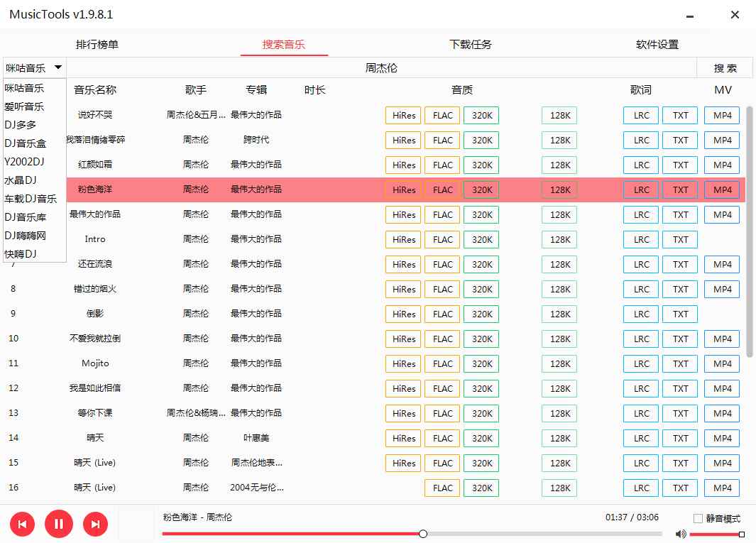This screenshot has width=756, height=543.
Task: Play the previous track
Action: click(22, 525)
